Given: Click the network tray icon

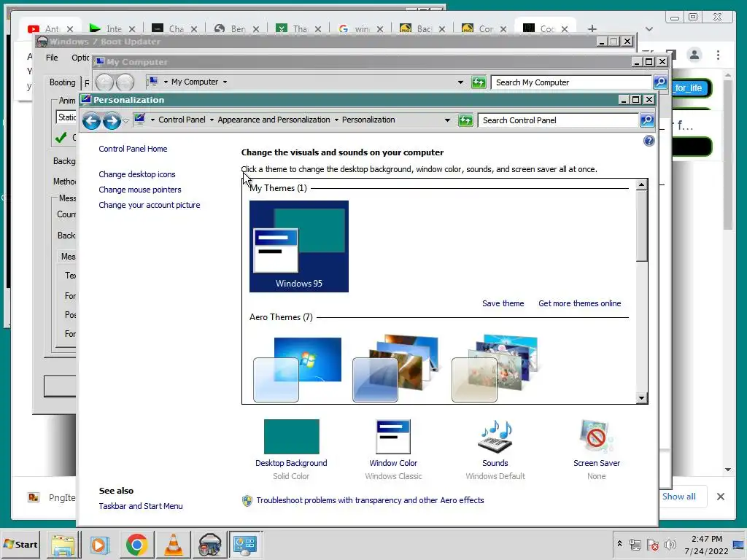Looking at the screenshot, I should 635,544.
